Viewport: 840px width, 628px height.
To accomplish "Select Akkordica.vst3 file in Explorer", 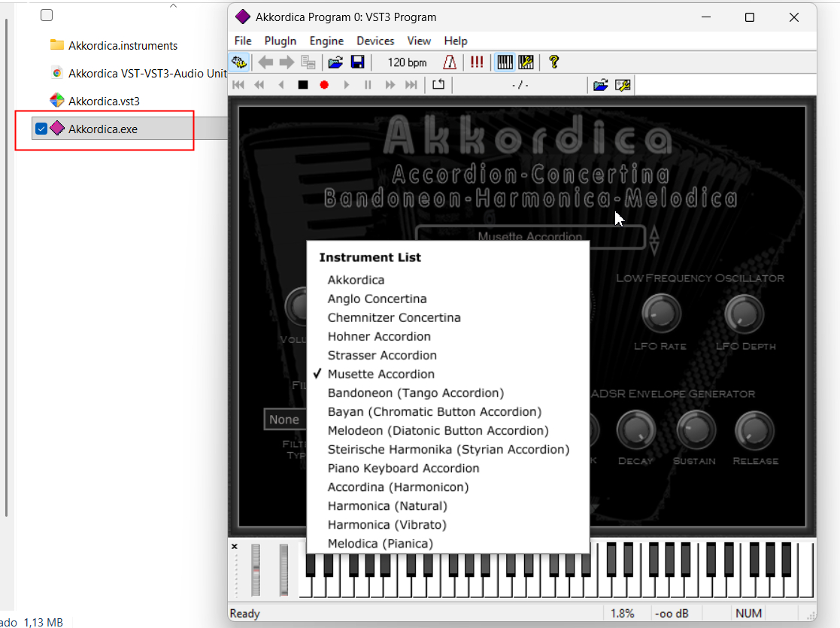I will coord(104,101).
